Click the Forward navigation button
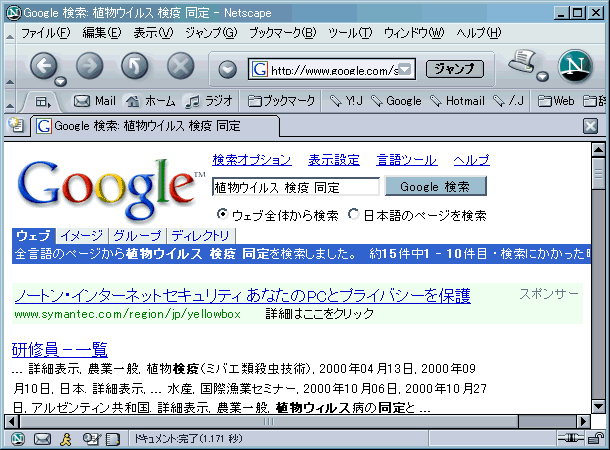 89,67
